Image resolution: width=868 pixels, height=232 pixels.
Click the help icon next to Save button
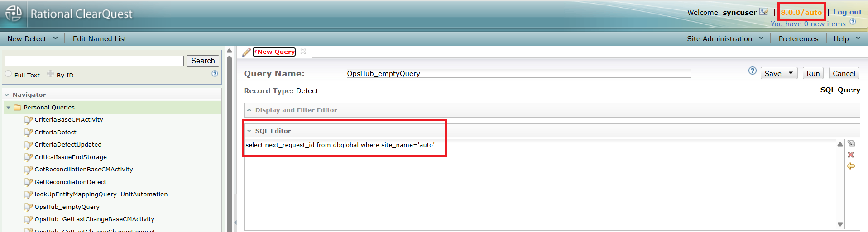point(752,71)
